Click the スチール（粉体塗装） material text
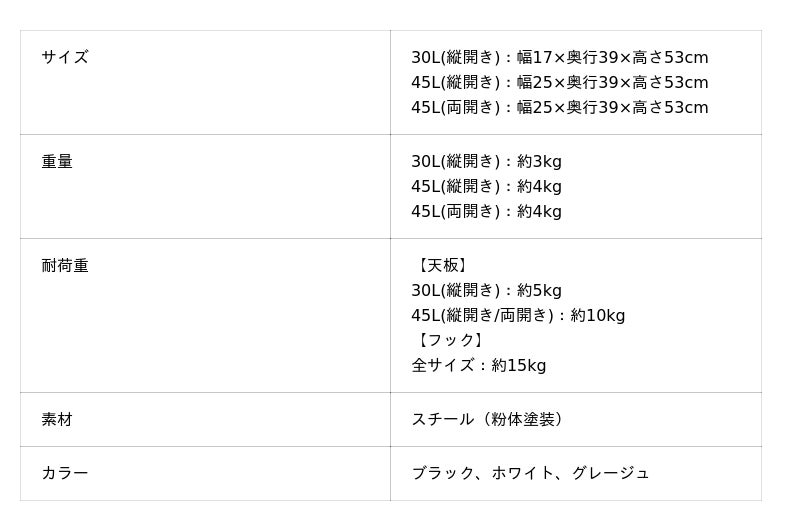The height and width of the screenshot is (531, 800). pos(490,420)
